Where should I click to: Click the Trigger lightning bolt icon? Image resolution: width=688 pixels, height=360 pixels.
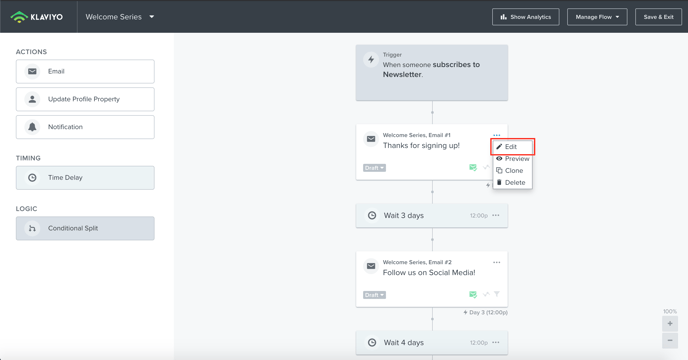pos(371,59)
